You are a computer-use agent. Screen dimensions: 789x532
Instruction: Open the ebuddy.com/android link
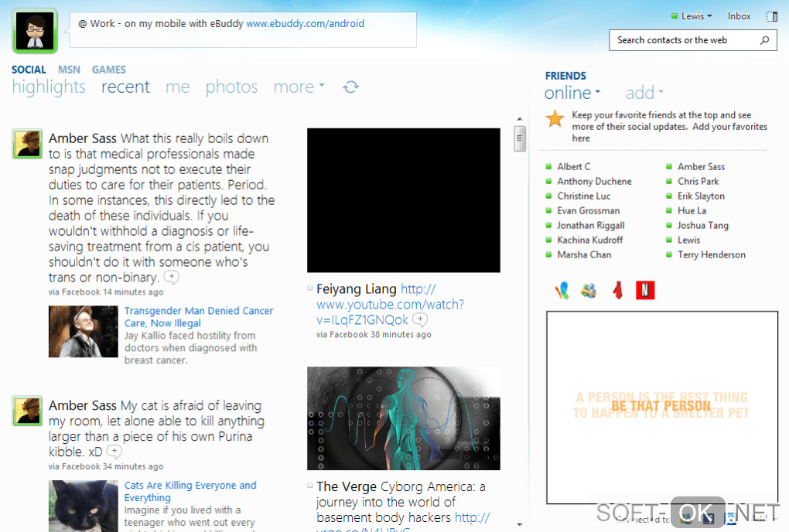pos(305,24)
